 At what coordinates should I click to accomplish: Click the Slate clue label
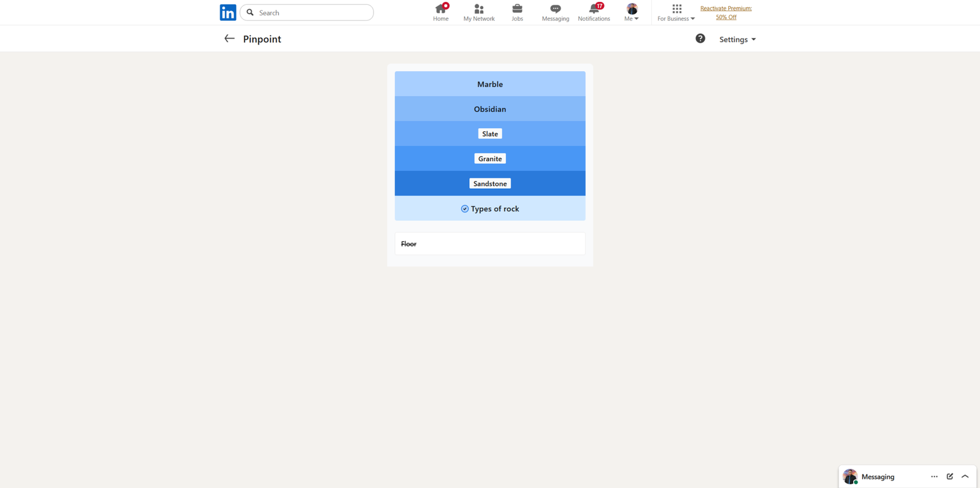click(x=490, y=134)
